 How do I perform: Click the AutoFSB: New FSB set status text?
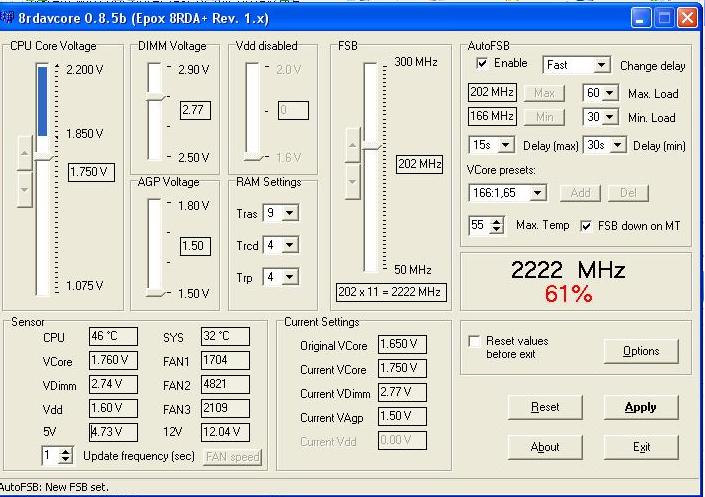point(54,487)
